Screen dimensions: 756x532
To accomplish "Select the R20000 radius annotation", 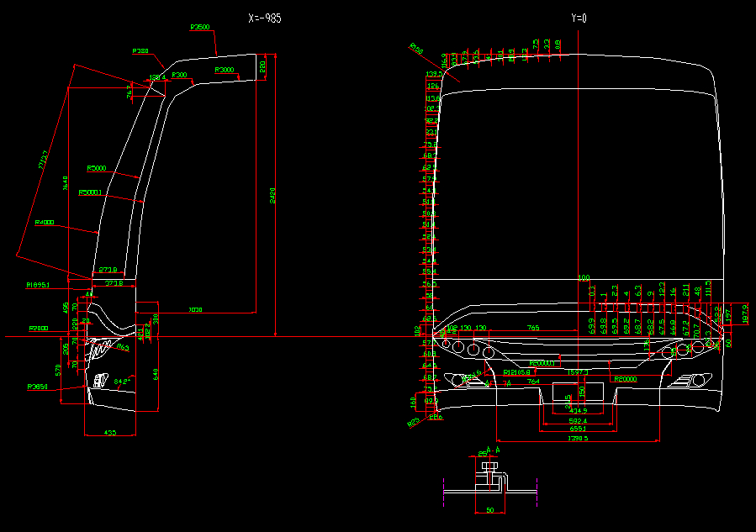I will [x=625, y=378].
